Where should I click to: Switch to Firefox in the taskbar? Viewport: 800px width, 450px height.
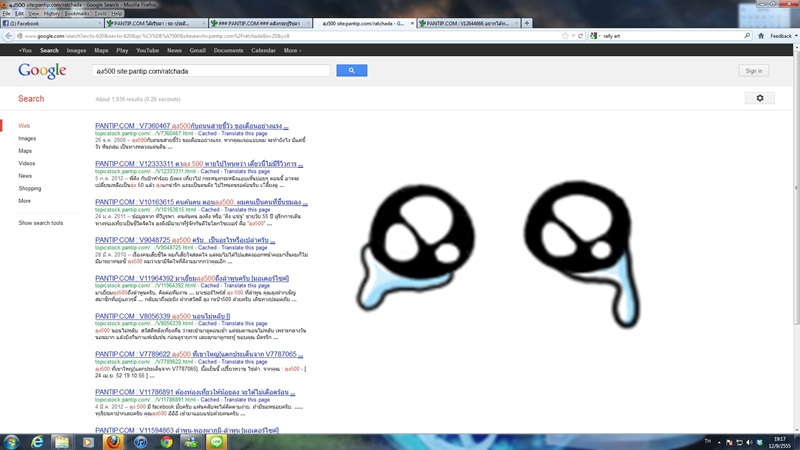(x=113, y=442)
